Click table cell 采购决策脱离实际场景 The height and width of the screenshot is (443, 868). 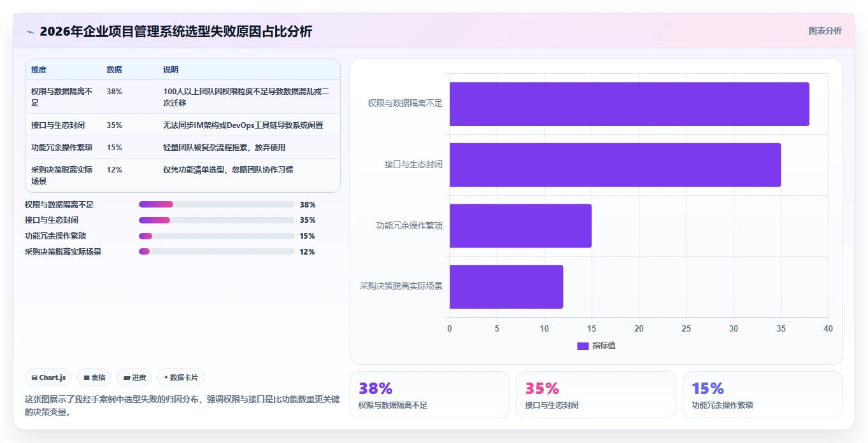tap(62, 175)
